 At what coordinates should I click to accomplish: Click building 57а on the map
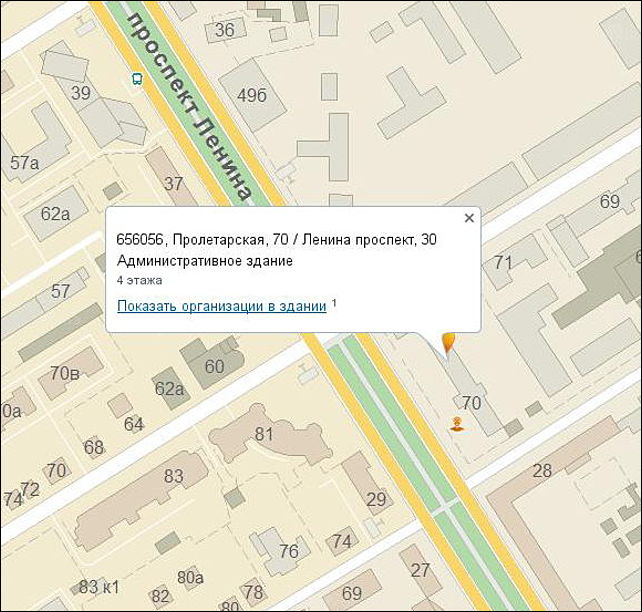point(24,163)
